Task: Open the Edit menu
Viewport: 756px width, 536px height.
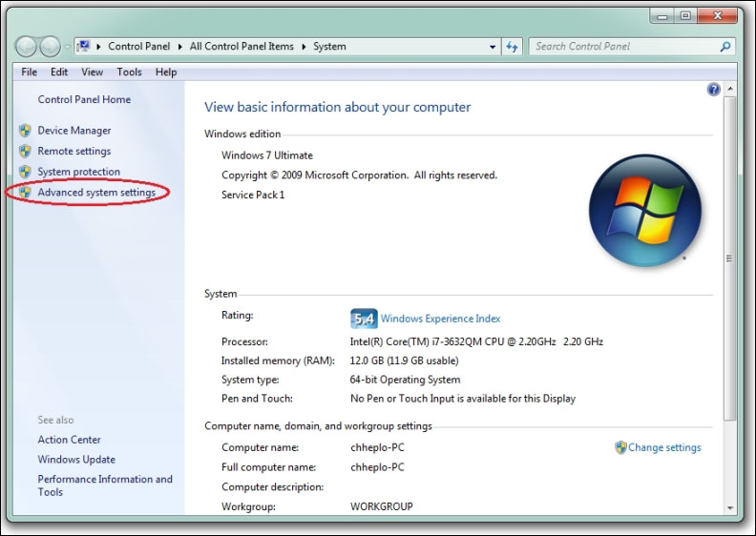Action: coord(59,72)
